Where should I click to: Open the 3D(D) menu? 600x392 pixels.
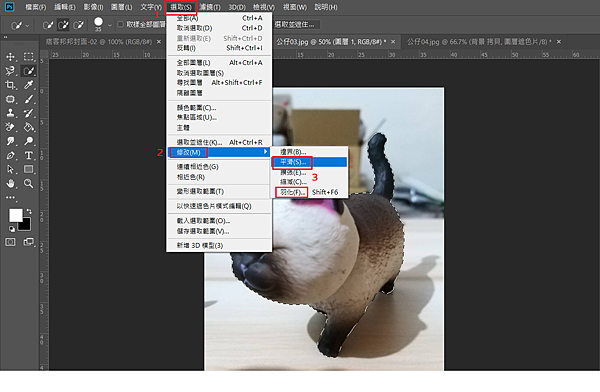point(237,7)
